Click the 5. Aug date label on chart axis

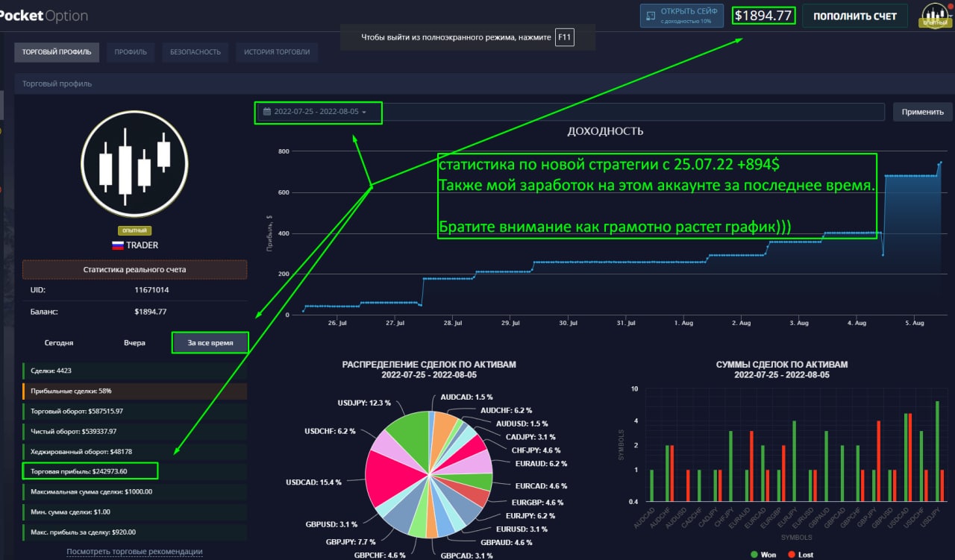(x=914, y=323)
